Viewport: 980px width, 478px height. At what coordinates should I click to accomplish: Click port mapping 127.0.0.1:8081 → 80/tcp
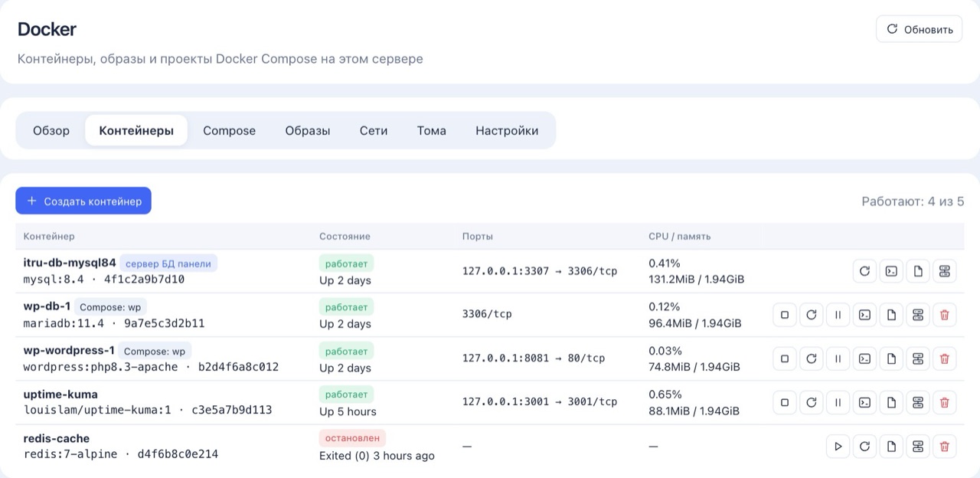tap(534, 358)
